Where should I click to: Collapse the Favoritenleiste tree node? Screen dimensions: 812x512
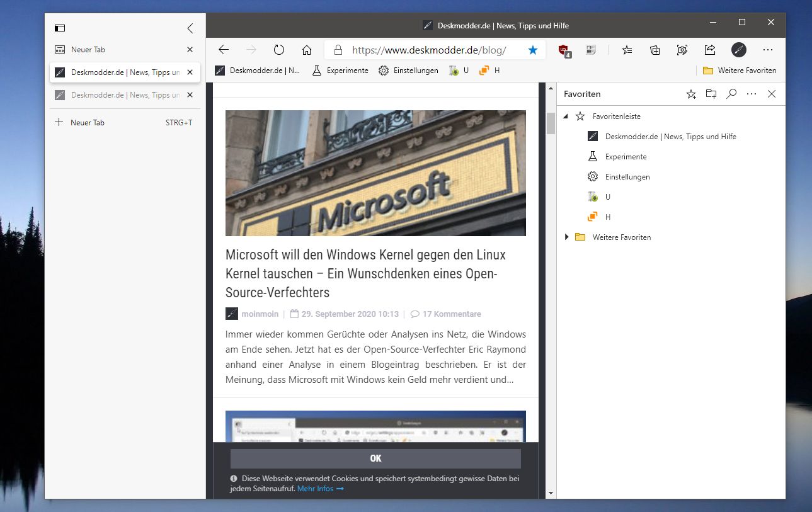[566, 117]
